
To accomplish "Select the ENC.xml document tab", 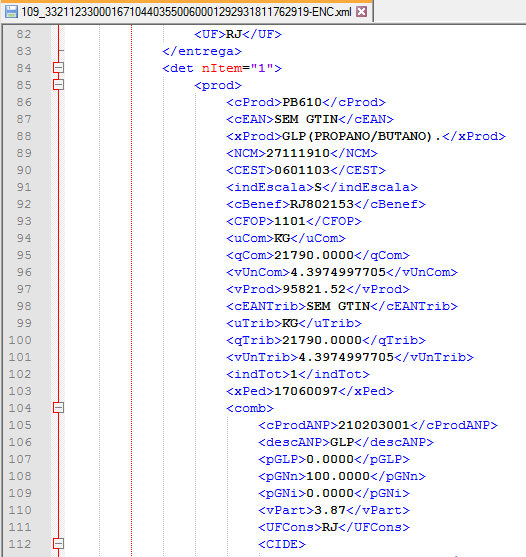I will pyautogui.click(x=186, y=12).
